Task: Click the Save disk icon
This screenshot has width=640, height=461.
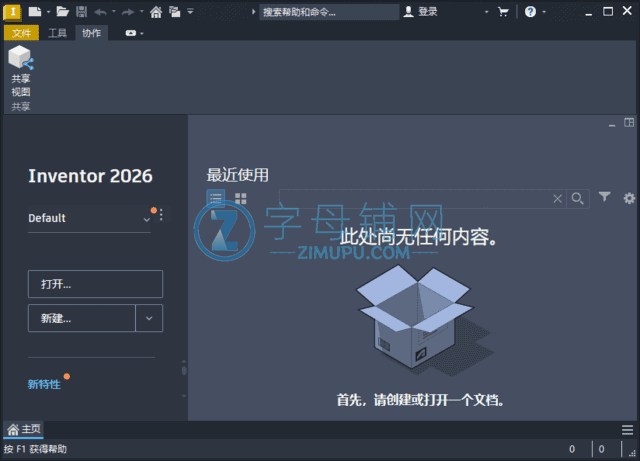Action: pos(82,11)
